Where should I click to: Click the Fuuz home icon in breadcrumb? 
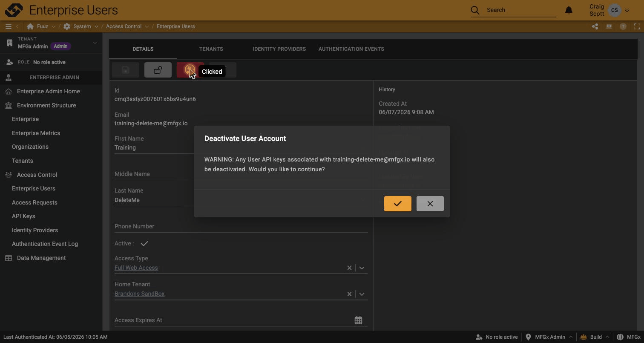30,26
